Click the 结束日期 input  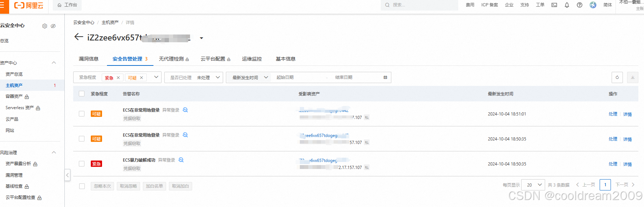[355, 77]
